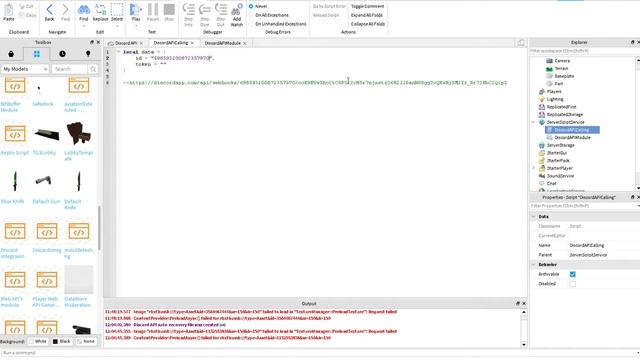Click the Toolbox search field
Viewport: 640px width, 360px height.
click(x=70, y=69)
